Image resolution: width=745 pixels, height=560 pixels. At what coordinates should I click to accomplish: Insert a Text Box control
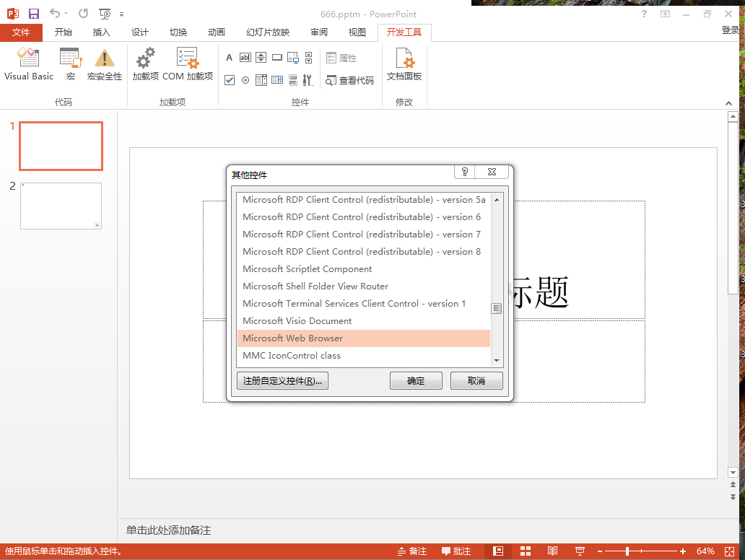tap(245, 58)
